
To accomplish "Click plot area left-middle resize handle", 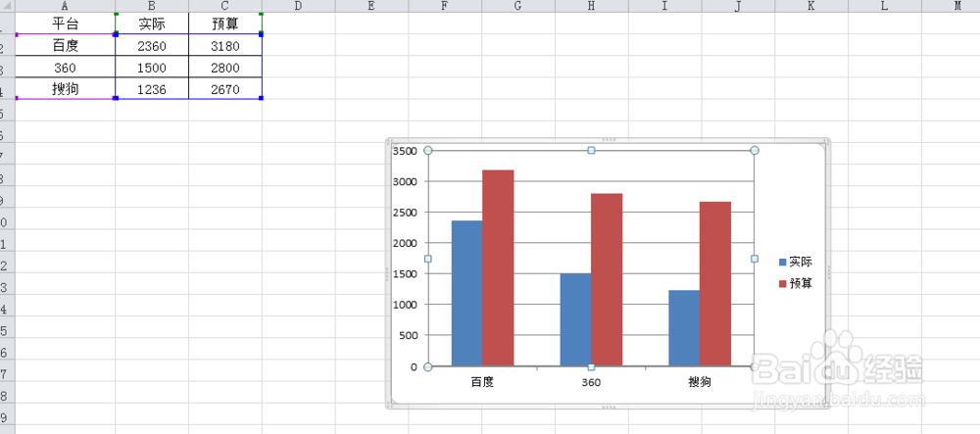I will (x=428, y=259).
